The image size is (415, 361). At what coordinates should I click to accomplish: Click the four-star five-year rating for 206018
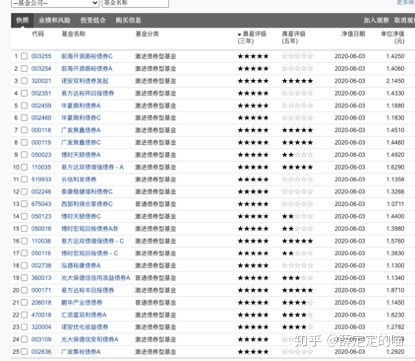(298, 303)
